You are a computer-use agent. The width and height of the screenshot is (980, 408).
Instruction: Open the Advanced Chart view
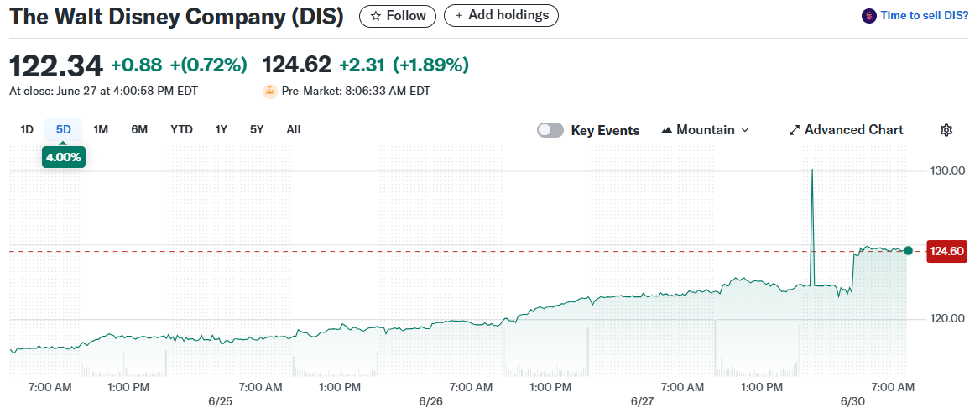847,130
